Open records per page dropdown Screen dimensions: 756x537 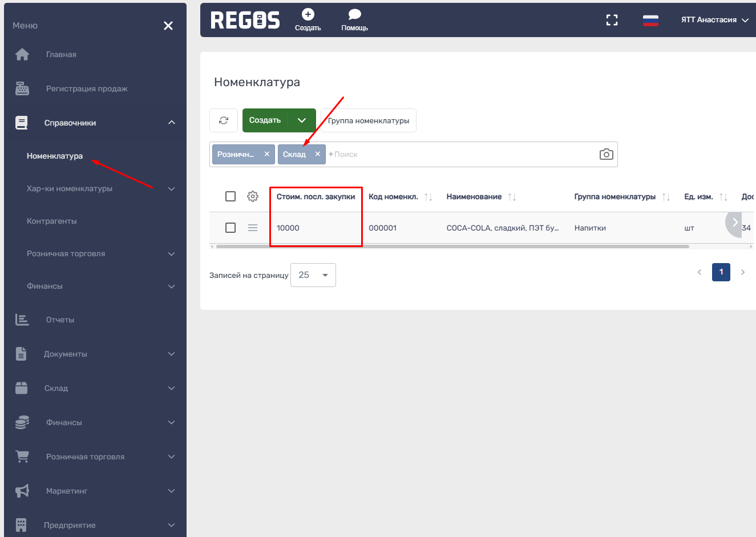[x=313, y=275]
